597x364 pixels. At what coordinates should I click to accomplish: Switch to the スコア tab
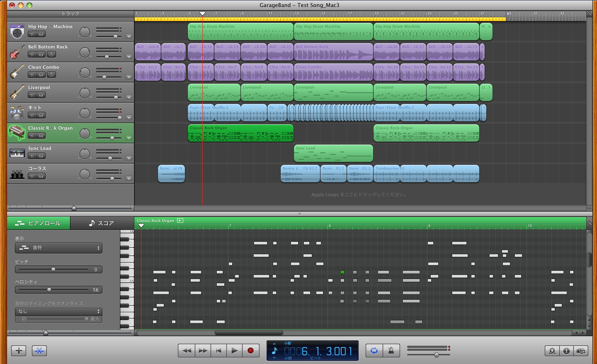102,223
